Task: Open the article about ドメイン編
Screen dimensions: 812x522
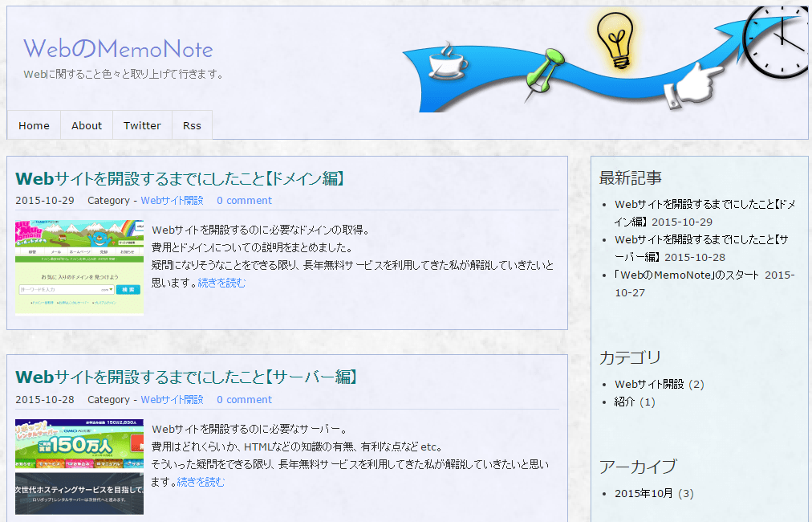Action: pyautogui.click(x=181, y=178)
